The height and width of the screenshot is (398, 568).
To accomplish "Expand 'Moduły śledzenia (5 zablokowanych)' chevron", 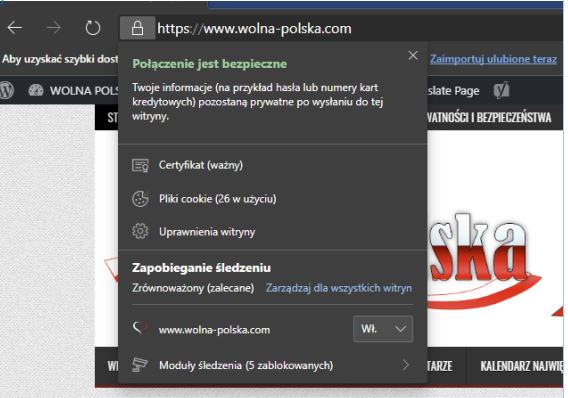I will pos(406,365).
